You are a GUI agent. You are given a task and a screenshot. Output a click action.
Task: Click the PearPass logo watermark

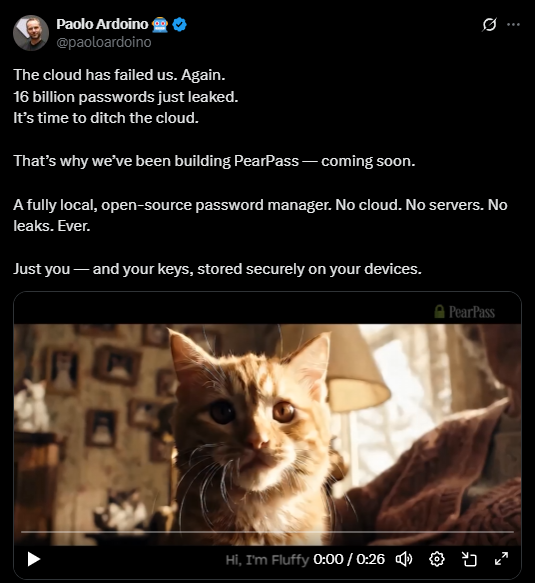pos(465,312)
